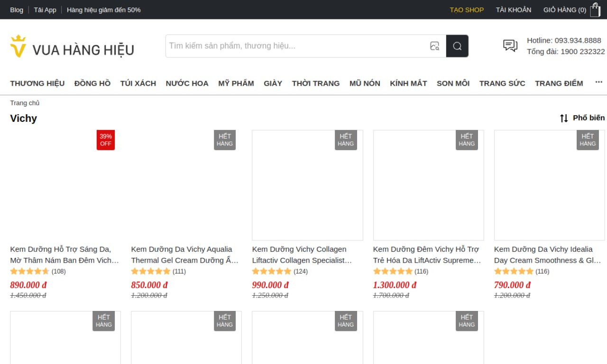Open Vichy Aqualia Thermal Gel Cream product
Screen dimensions: 607x364
point(186,255)
